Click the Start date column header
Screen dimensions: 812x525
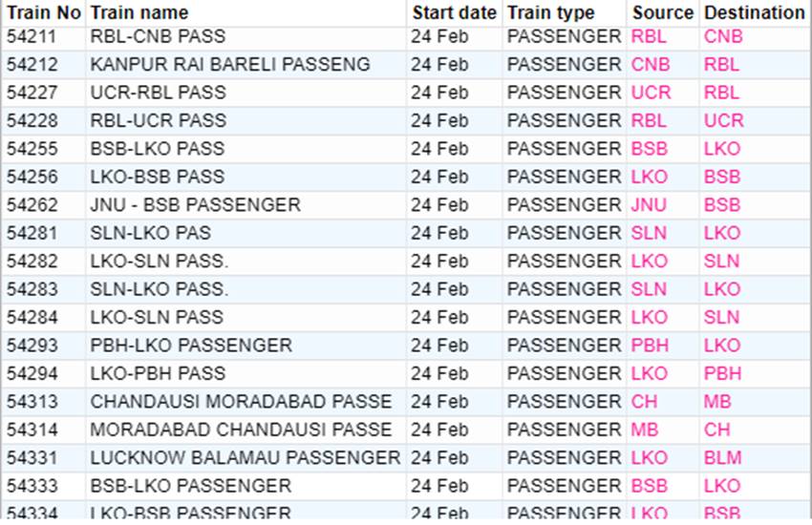455,12
